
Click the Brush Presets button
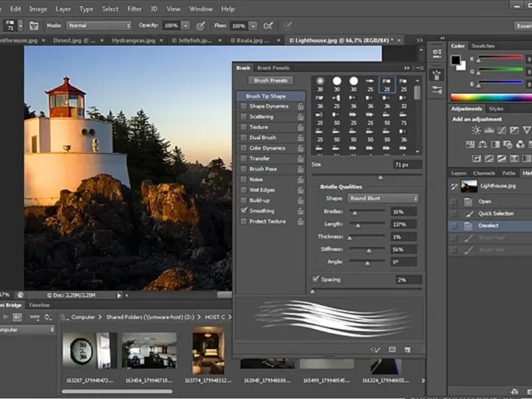[271, 80]
